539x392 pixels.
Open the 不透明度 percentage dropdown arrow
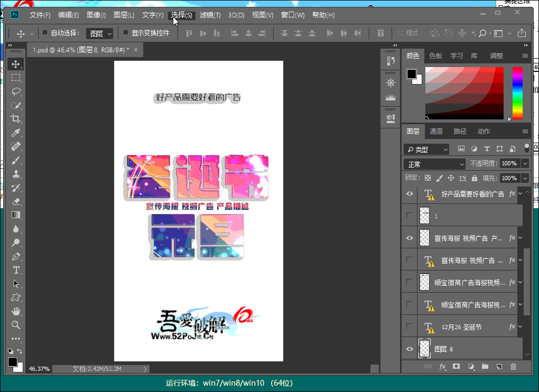525,164
